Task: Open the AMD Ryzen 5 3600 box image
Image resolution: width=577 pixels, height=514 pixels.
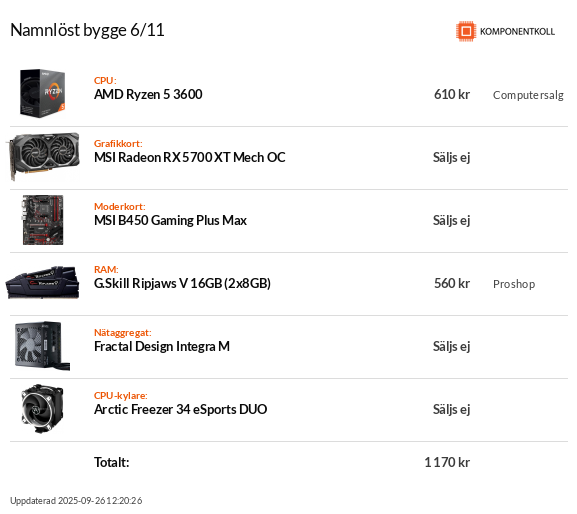Action: pyautogui.click(x=42, y=94)
